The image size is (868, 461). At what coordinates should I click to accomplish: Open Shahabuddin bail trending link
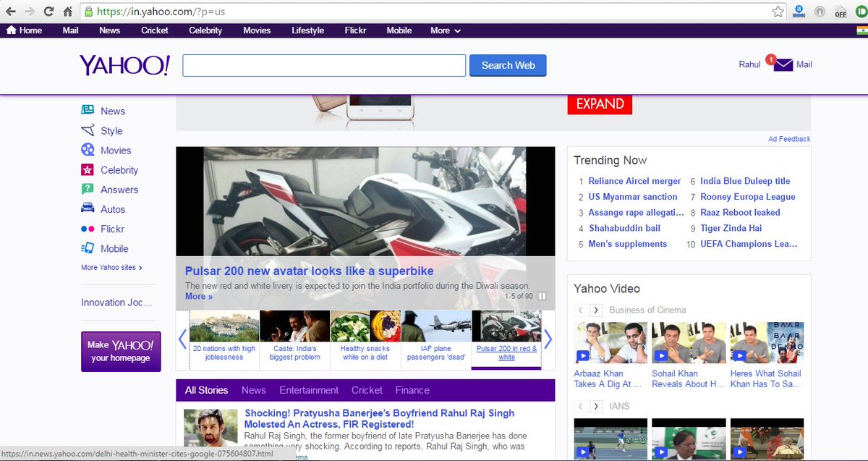(624, 228)
